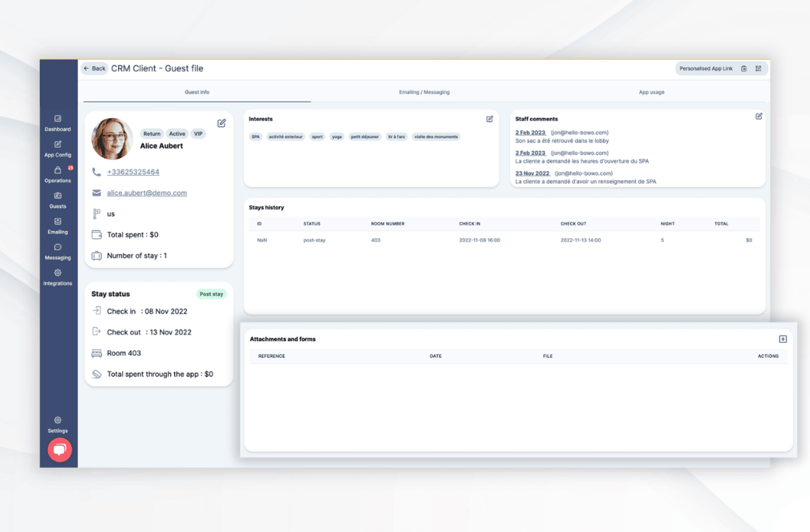Edit the Staff comments panel
This screenshot has width=810, height=532.
[759, 116]
